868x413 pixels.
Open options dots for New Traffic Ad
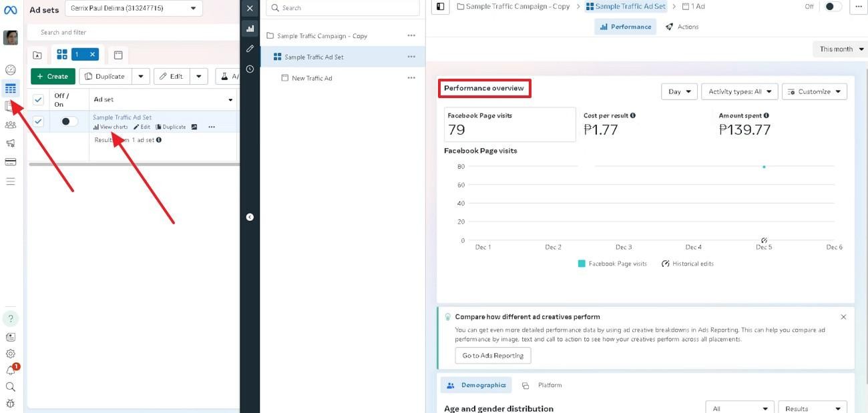pos(411,78)
